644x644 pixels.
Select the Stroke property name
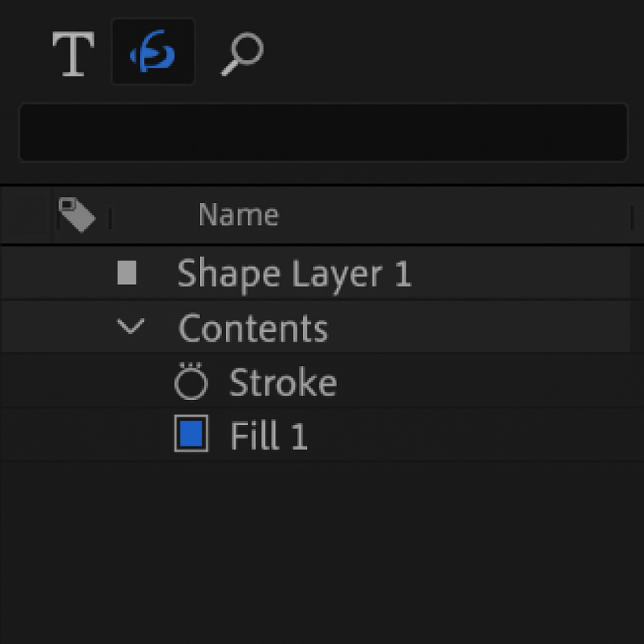click(283, 383)
